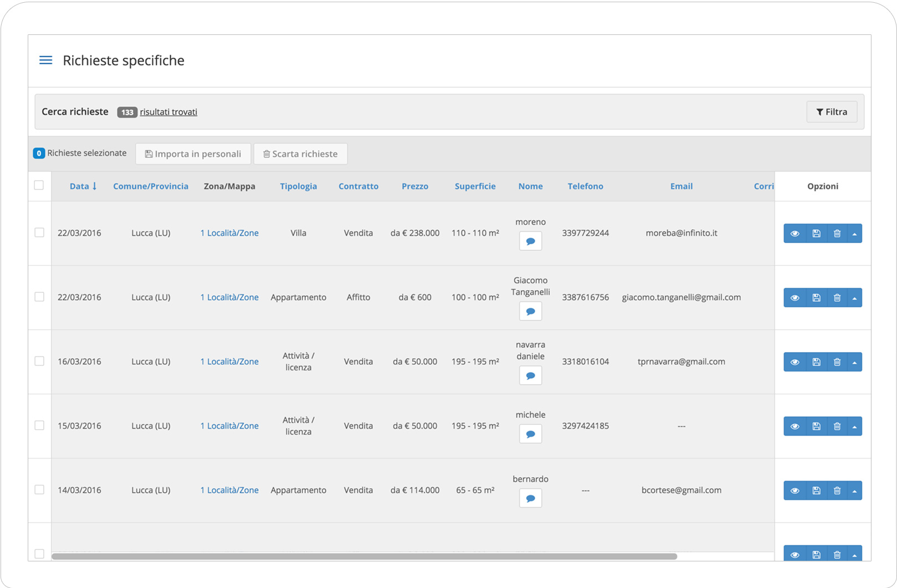Delete the bernardo request
The height and width of the screenshot is (588, 897).
[837, 490]
